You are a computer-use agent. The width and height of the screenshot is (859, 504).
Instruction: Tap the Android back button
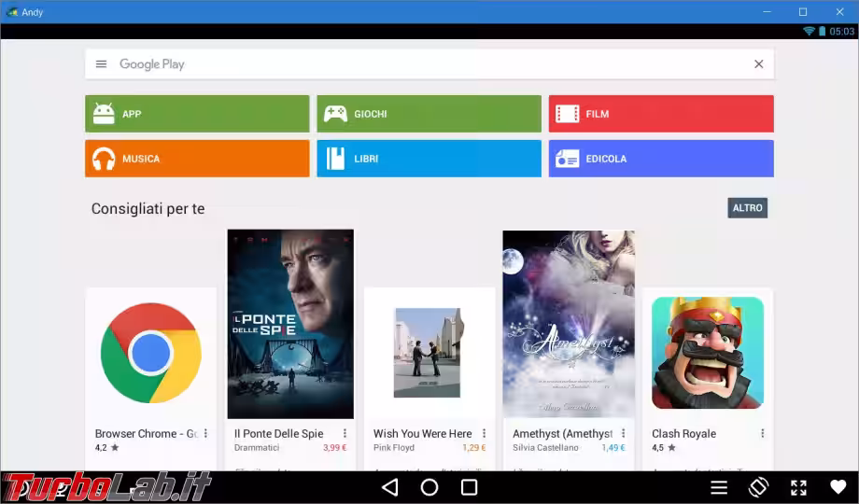tap(389, 487)
